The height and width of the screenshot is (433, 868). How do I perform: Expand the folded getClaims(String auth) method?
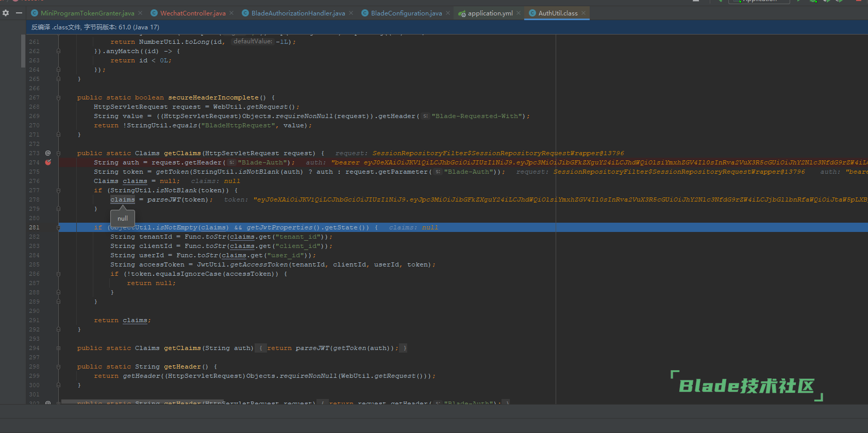click(58, 348)
